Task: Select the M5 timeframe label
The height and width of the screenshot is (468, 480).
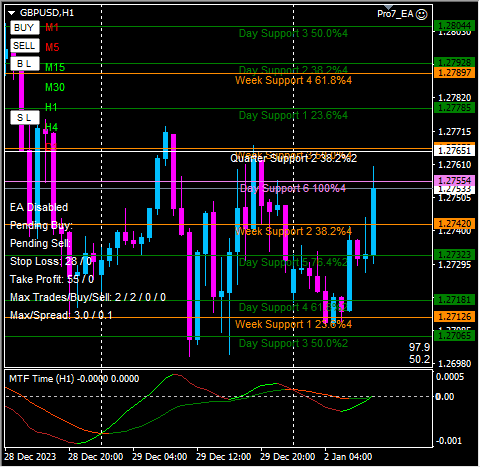Action: click(x=52, y=47)
